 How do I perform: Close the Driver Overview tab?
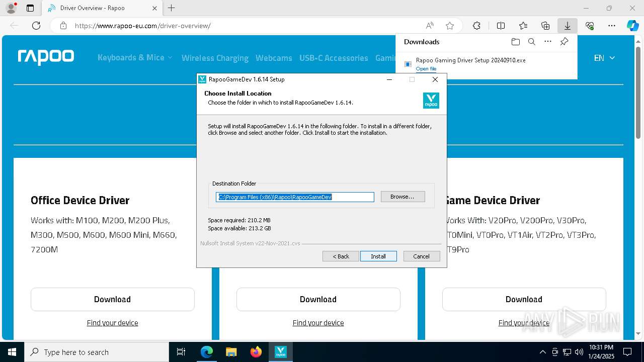click(154, 8)
